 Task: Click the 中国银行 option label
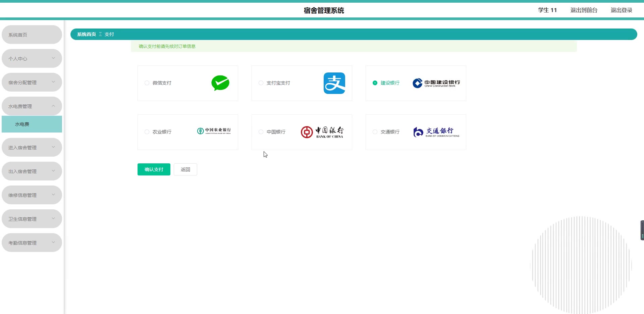click(x=276, y=132)
